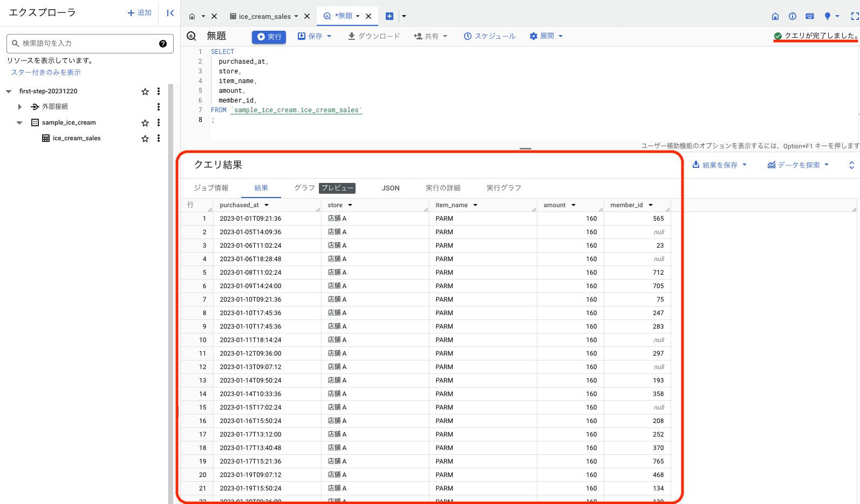This screenshot has width=860, height=504.
Task: Open keyboard shortcuts icon
Action: pyautogui.click(x=809, y=16)
